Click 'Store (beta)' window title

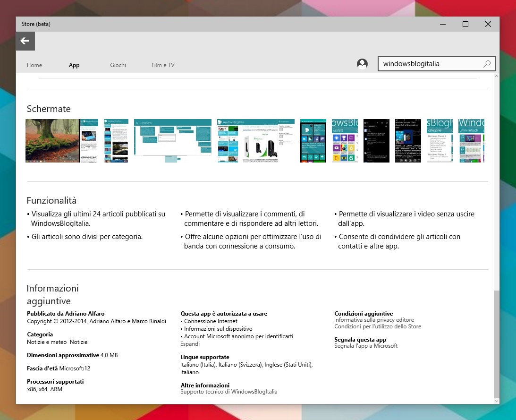point(36,24)
